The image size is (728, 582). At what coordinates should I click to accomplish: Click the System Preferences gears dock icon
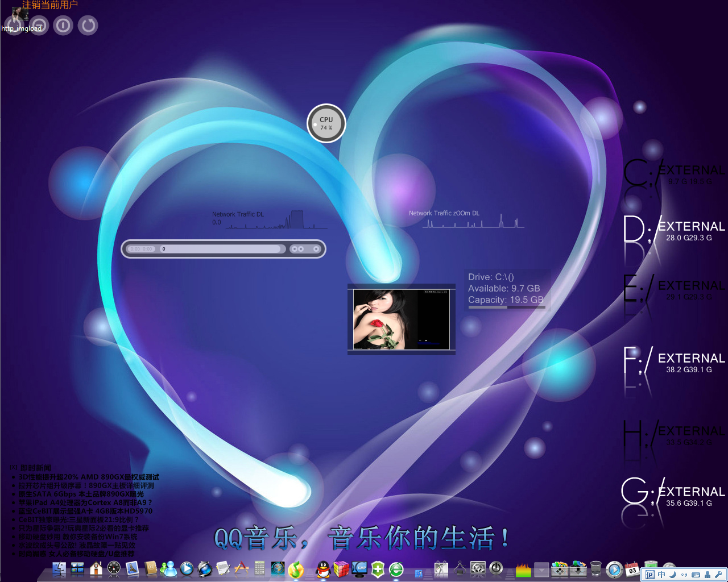[478, 569]
